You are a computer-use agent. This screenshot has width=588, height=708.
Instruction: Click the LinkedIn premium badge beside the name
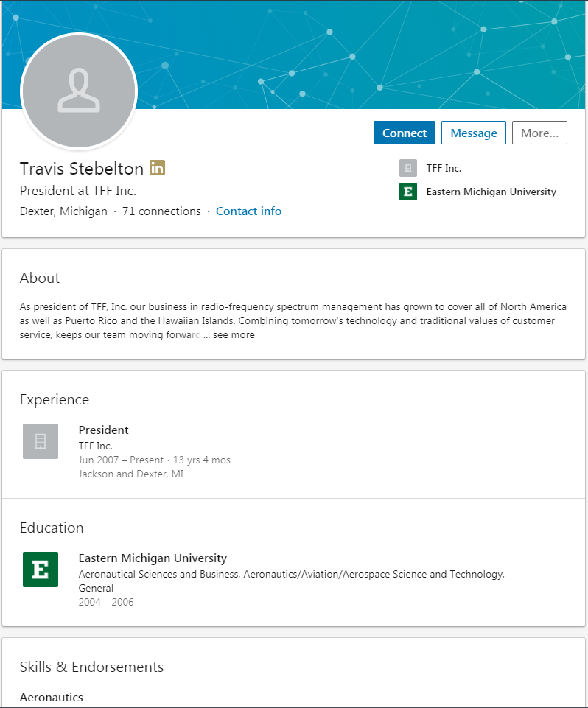pos(157,168)
